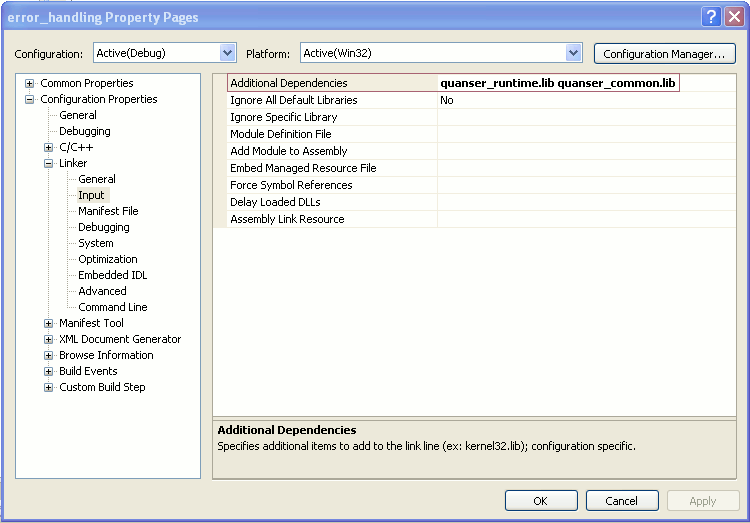The width and height of the screenshot is (750, 523).
Task: Click the Help question mark button
Action: (x=711, y=17)
